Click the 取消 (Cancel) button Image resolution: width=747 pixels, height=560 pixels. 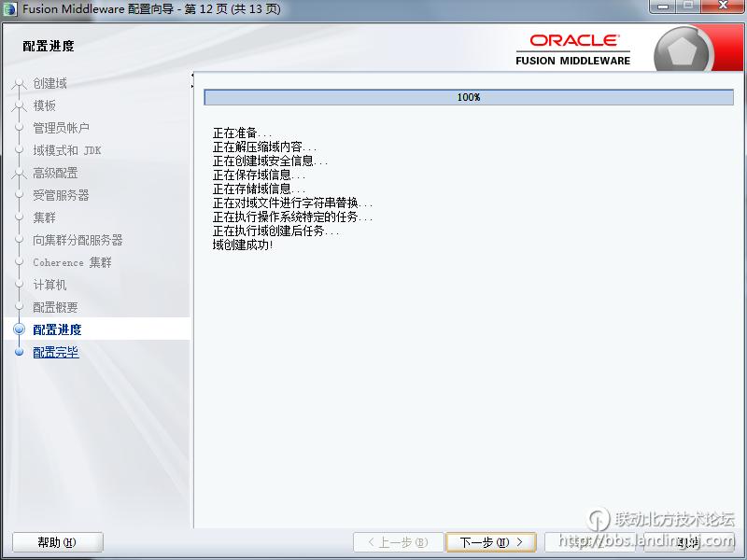pos(687,542)
